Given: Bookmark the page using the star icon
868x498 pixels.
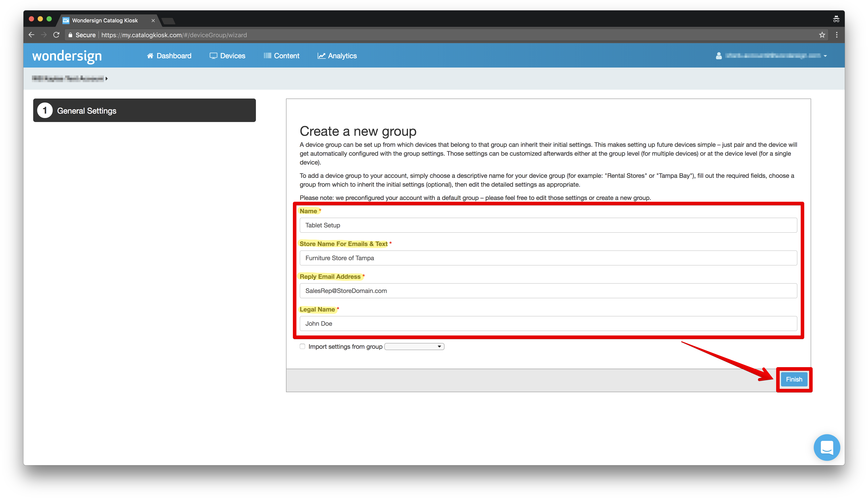Looking at the screenshot, I should [x=823, y=35].
